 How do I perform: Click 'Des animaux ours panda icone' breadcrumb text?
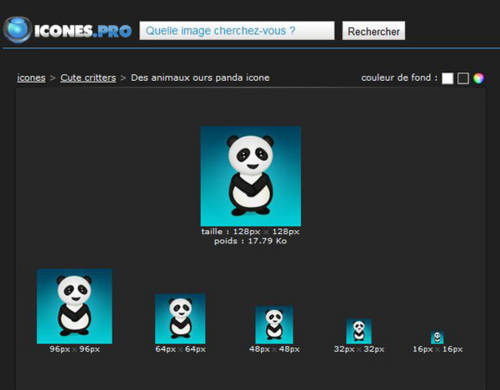pyautogui.click(x=200, y=78)
